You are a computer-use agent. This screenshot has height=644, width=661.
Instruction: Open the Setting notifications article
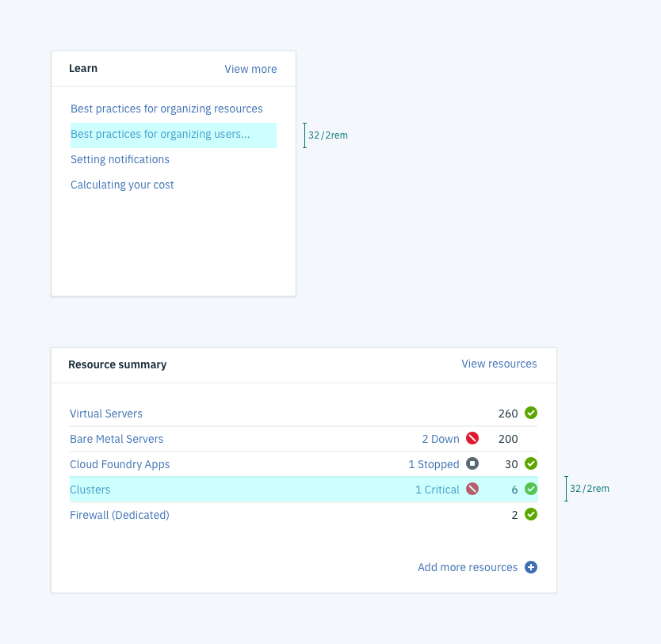[x=120, y=159]
